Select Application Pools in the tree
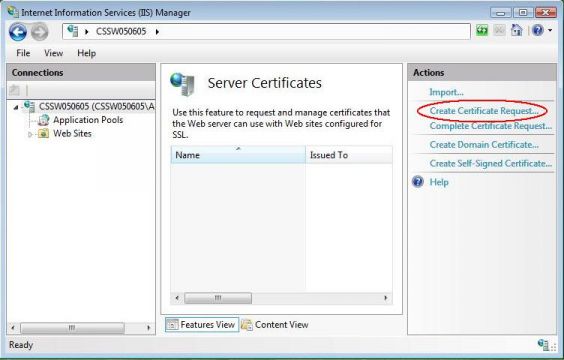Viewport: 564px width, 360px height. click(x=88, y=120)
